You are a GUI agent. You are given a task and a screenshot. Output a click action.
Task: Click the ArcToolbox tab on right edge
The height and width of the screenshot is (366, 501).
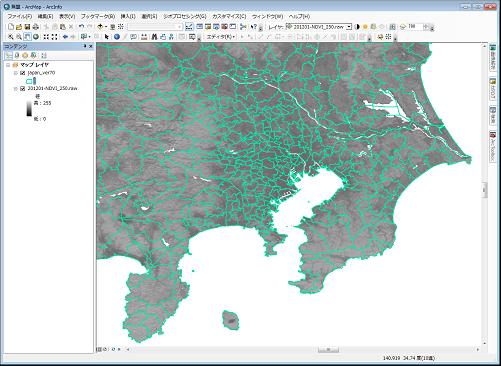tap(492, 146)
